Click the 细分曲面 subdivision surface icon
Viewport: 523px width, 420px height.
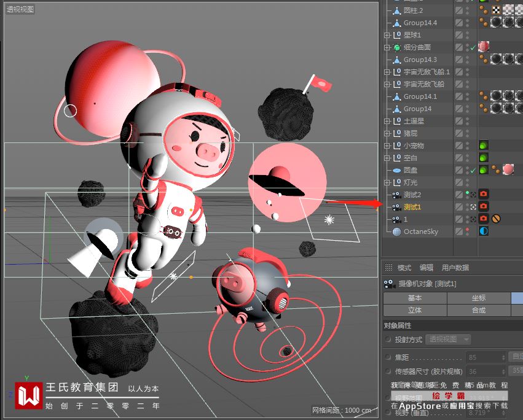tap(396, 47)
